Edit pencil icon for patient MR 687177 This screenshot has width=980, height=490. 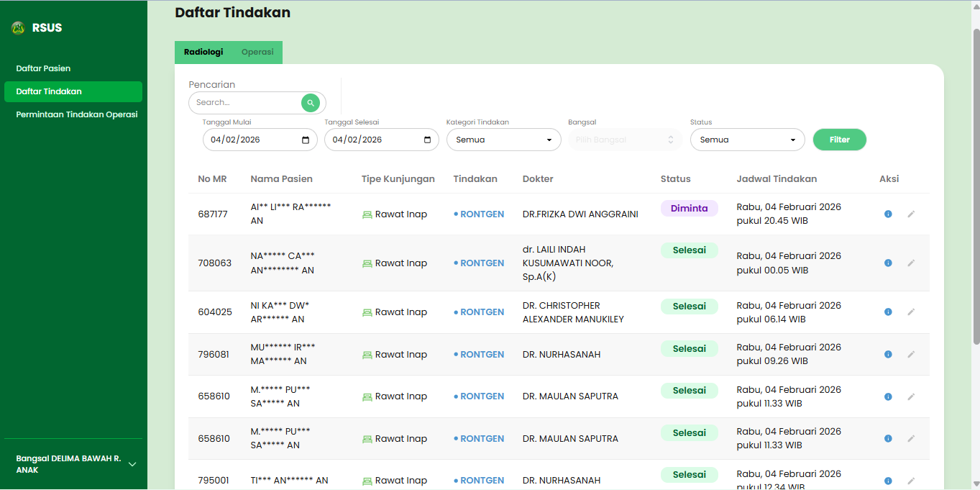tap(911, 214)
